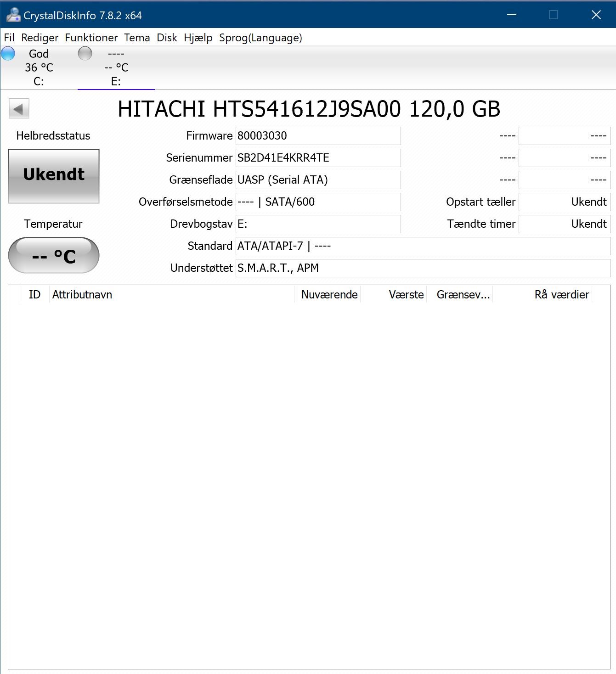Click the Helbredsstatus label

[x=53, y=136]
